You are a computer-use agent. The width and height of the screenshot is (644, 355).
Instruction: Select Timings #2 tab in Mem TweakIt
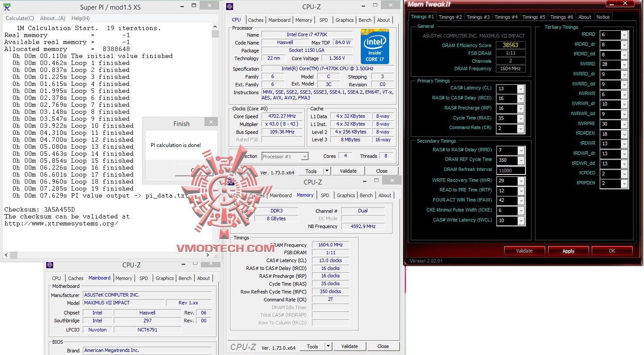[450, 17]
